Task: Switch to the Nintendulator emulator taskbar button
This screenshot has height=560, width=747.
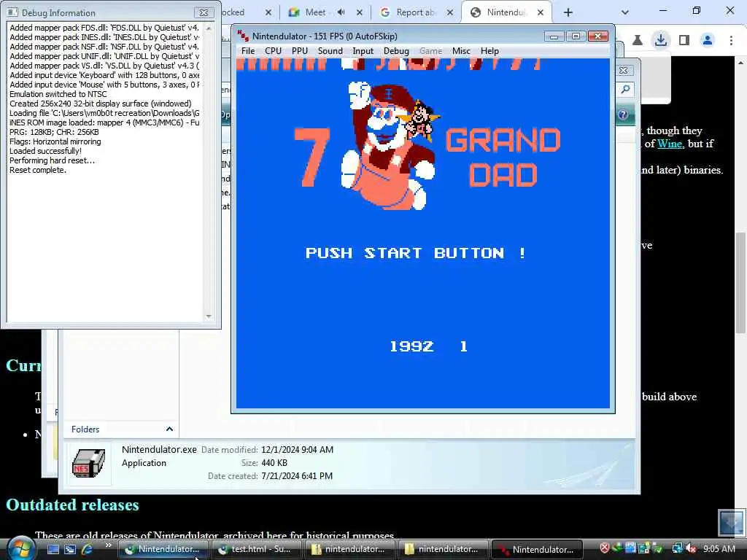Action: (536, 549)
